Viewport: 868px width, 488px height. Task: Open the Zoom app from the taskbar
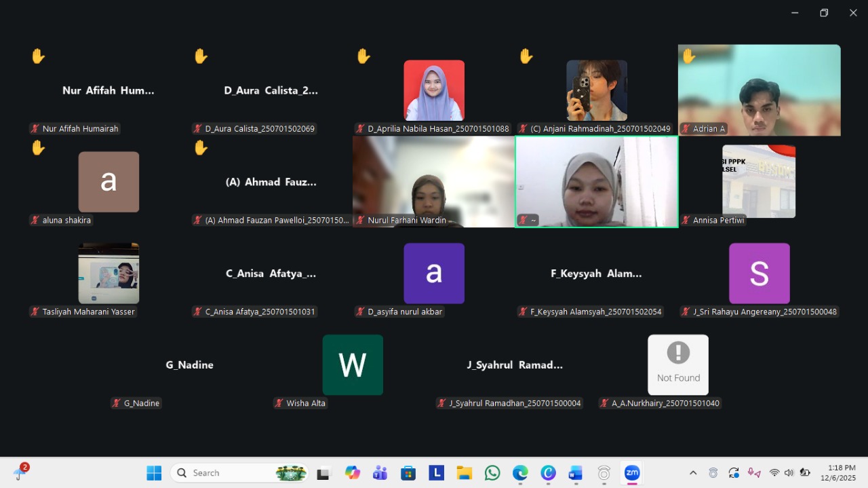(632, 473)
